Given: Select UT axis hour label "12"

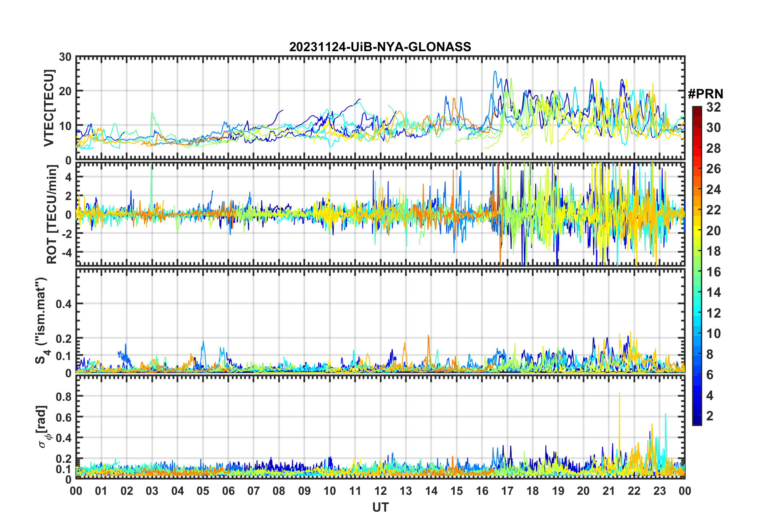Looking at the screenshot, I should [380, 491].
